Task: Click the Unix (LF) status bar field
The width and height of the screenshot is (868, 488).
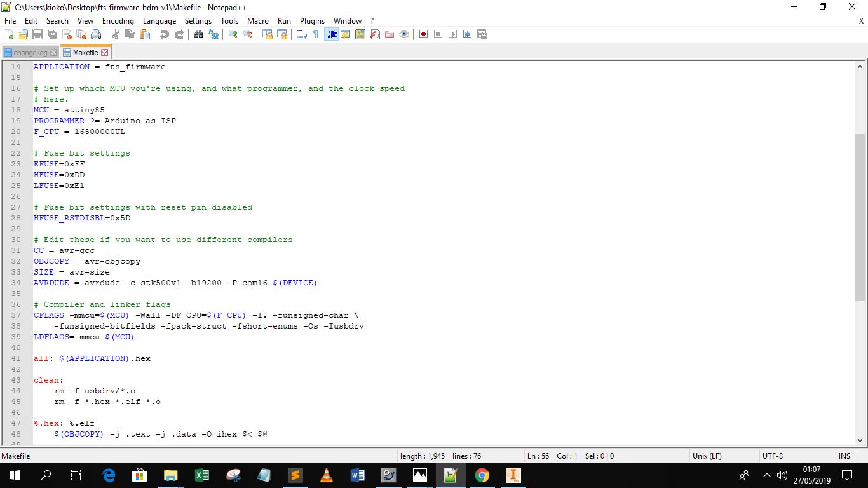Action: [726, 456]
